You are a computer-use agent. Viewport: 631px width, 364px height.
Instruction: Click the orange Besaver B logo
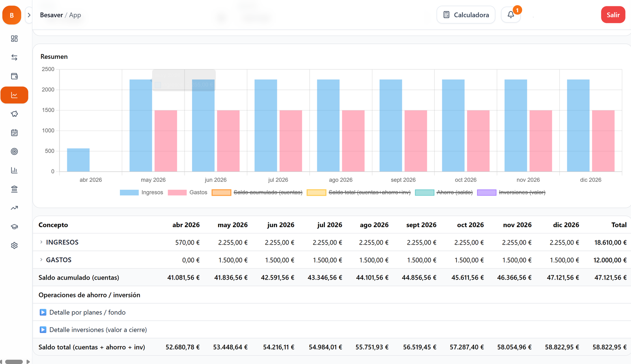pyautogui.click(x=12, y=15)
